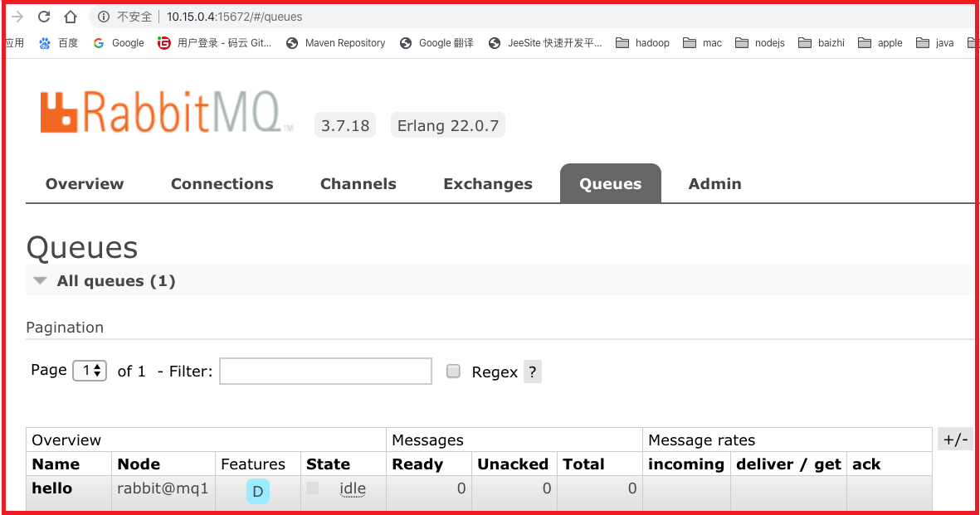Open the Google bookmark

(119, 43)
